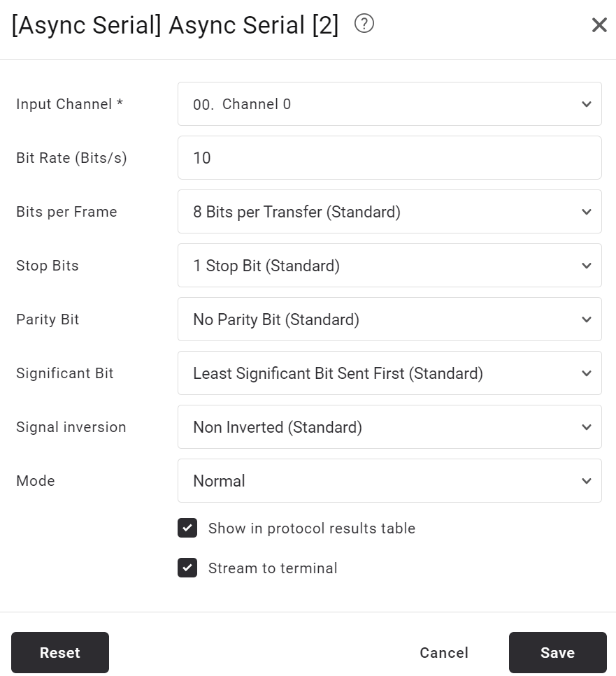Image resolution: width=616 pixels, height=676 pixels.
Task: Focus the Bit Rate input field
Action: (389, 158)
